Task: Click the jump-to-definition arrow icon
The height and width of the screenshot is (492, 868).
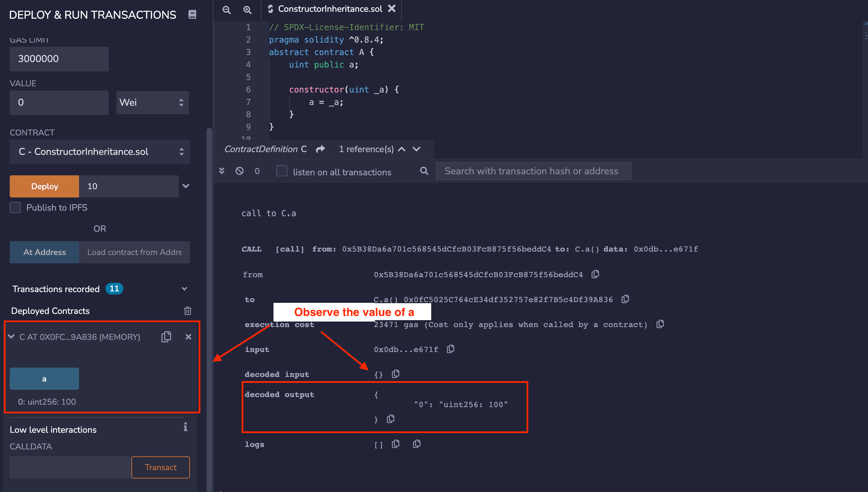Action: (321, 149)
